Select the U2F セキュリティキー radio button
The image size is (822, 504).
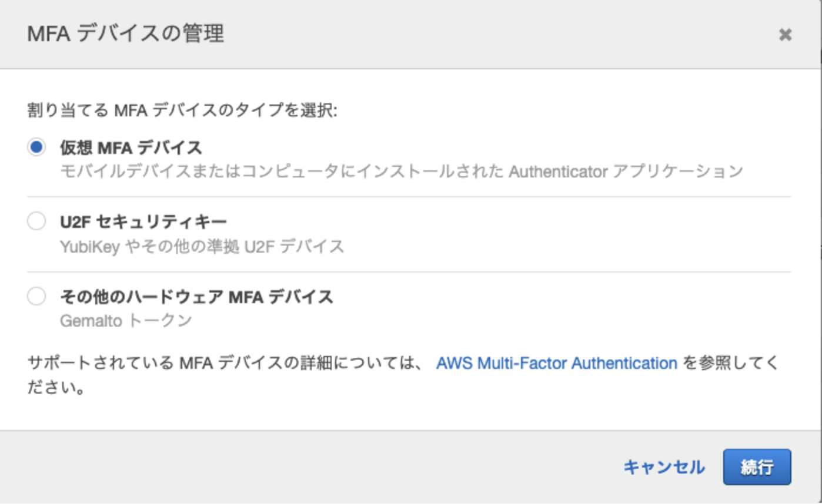coord(36,221)
